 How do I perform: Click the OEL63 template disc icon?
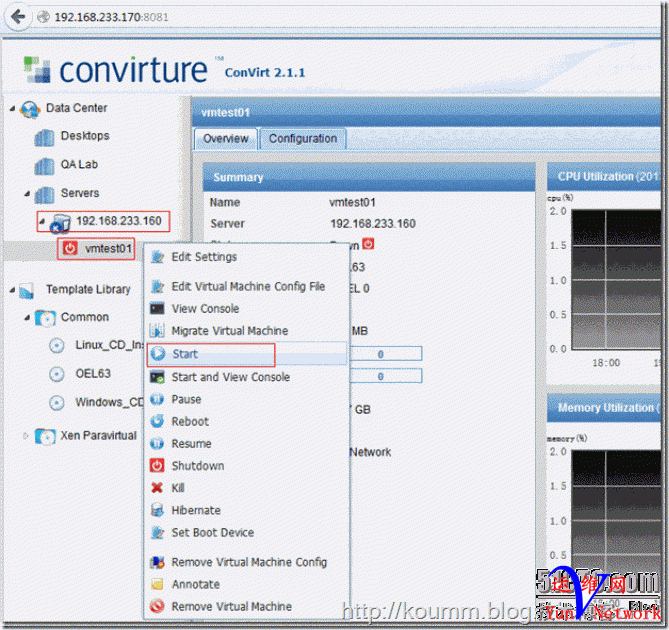57,374
